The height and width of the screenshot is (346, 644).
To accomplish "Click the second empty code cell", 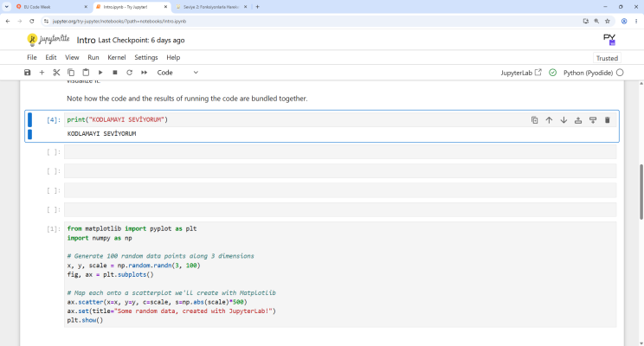I will tap(340, 171).
